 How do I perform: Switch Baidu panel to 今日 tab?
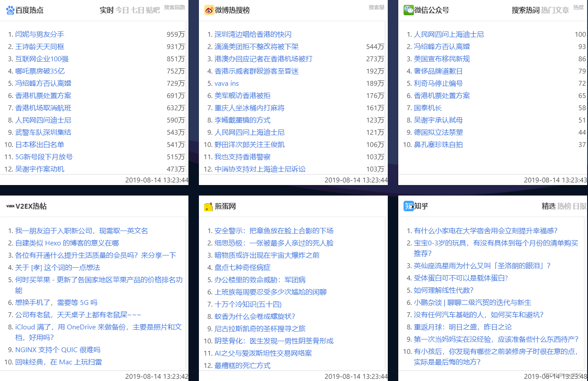click(x=122, y=10)
